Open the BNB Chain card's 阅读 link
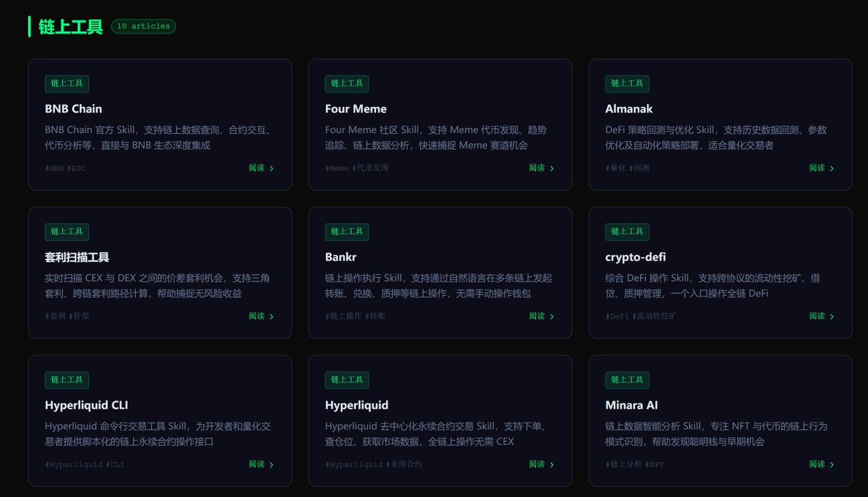Viewport: 868px width, 497px height. pyautogui.click(x=261, y=168)
